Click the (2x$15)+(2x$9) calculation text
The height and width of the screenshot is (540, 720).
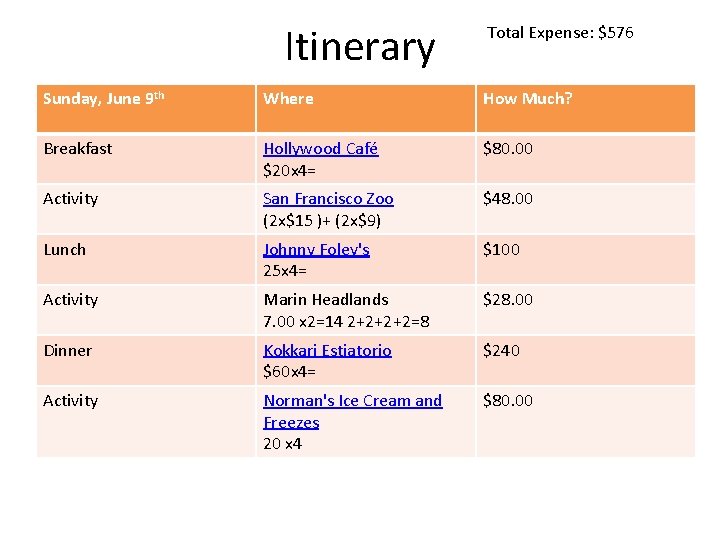click(x=322, y=221)
